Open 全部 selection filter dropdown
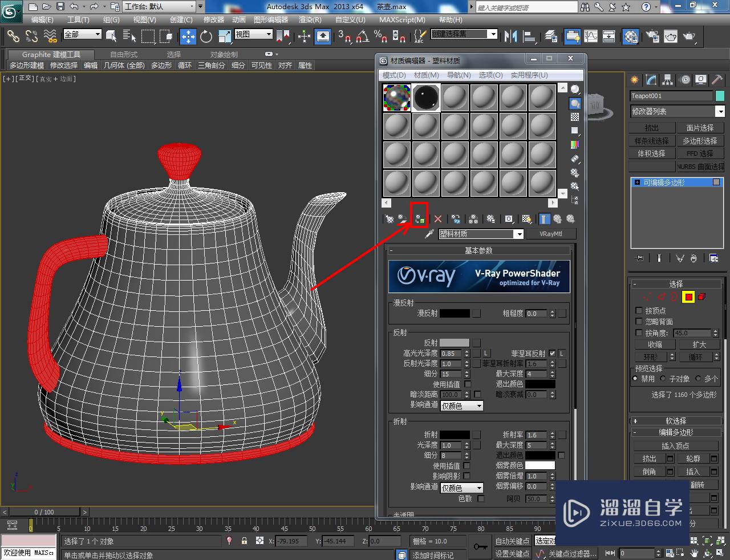The width and height of the screenshot is (730, 560). [82, 34]
